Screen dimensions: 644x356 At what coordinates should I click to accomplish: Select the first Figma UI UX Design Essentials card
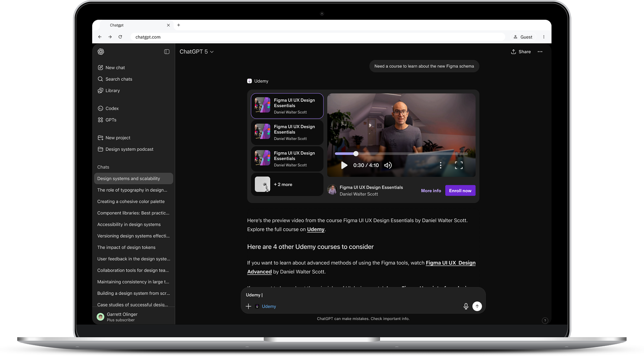[x=287, y=106]
